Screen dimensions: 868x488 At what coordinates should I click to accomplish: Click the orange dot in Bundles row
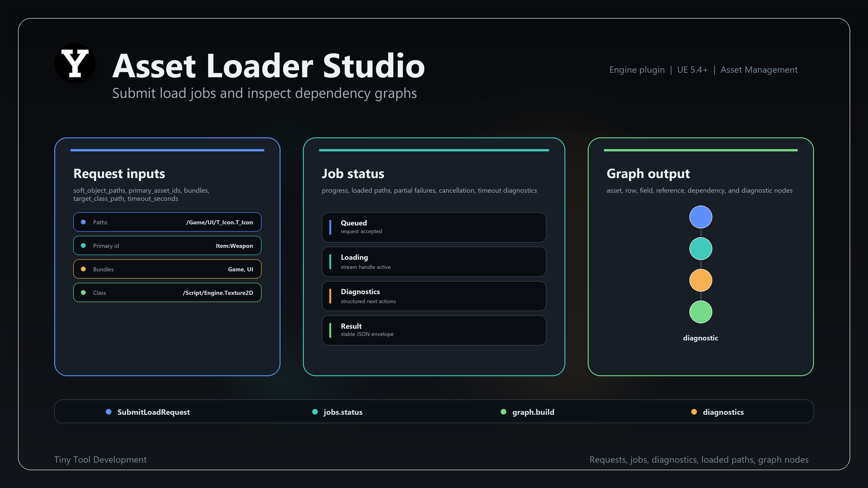[x=83, y=269]
